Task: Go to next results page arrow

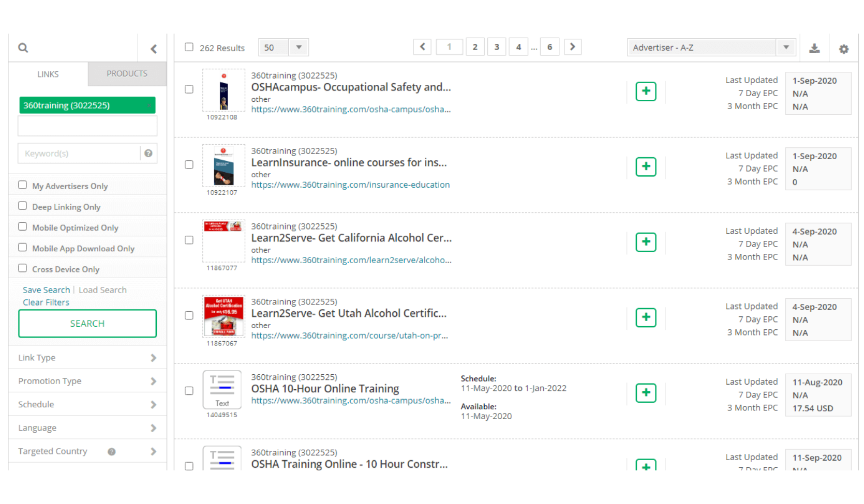Action: click(572, 47)
